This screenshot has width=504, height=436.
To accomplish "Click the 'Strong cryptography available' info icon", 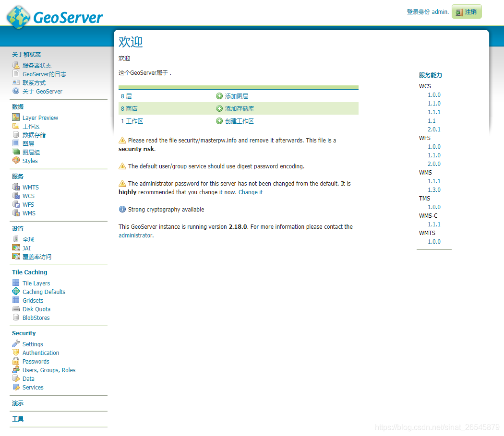I will point(122,209).
